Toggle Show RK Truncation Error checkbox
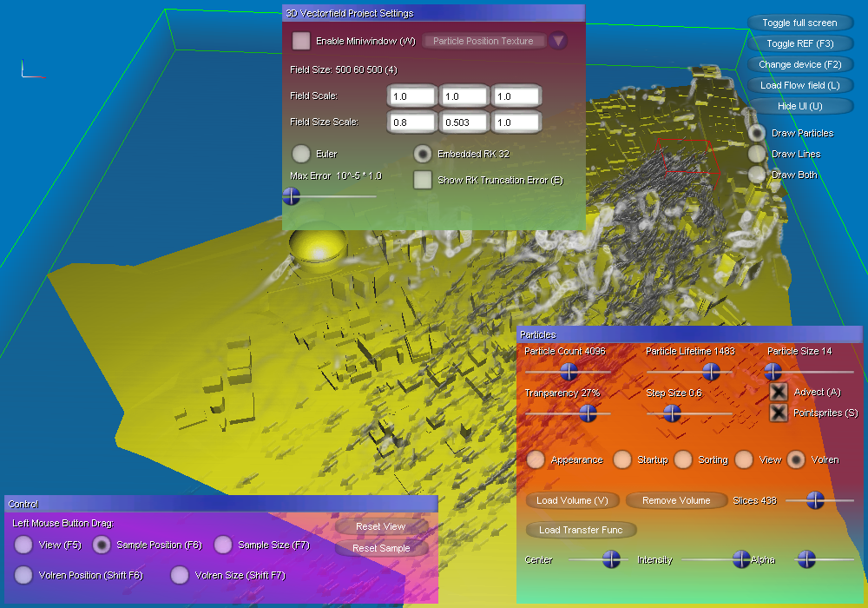Screen dimensions: 868x608 pyautogui.click(x=423, y=180)
